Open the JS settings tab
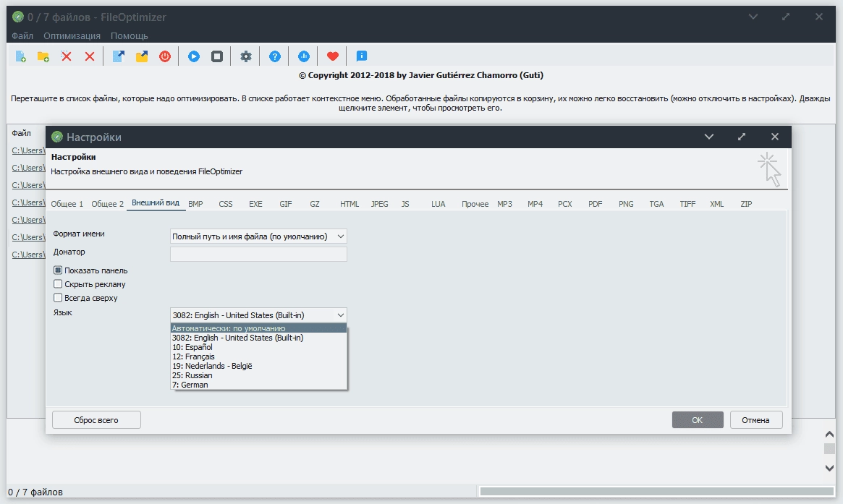843x504 pixels. (x=405, y=204)
